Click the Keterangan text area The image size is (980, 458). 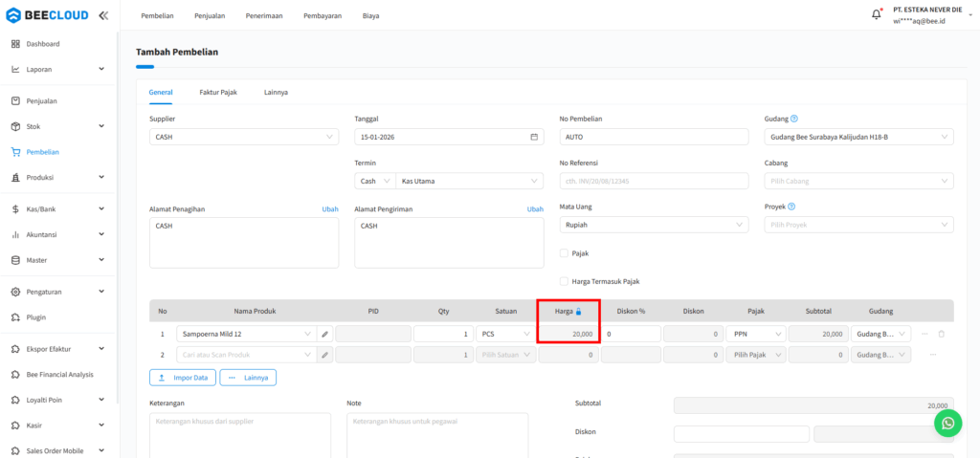tap(240, 435)
